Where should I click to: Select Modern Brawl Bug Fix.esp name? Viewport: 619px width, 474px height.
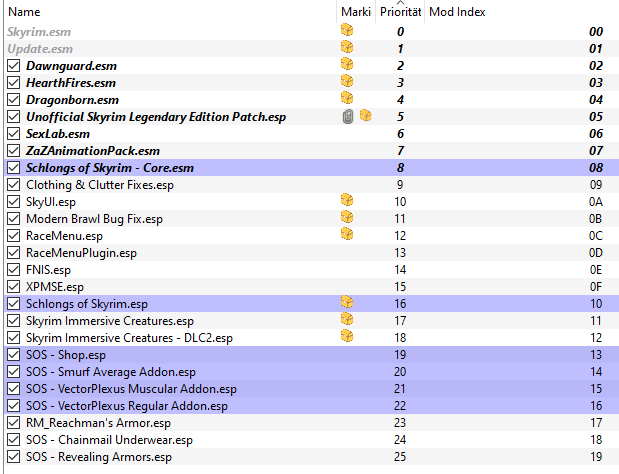94,219
